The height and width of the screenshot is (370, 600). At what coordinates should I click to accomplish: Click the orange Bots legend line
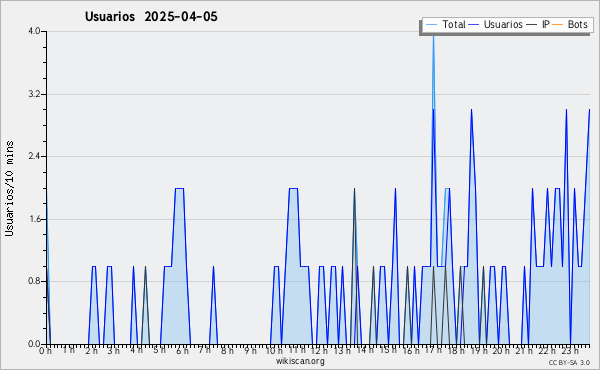(558, 25)
